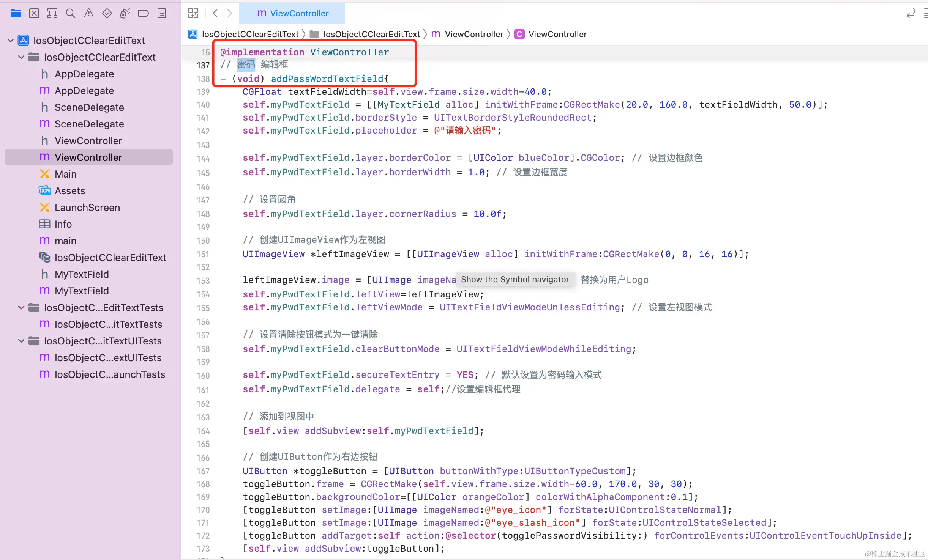
Task: Open MyTextField implementation file
Action: click(81, 291)
